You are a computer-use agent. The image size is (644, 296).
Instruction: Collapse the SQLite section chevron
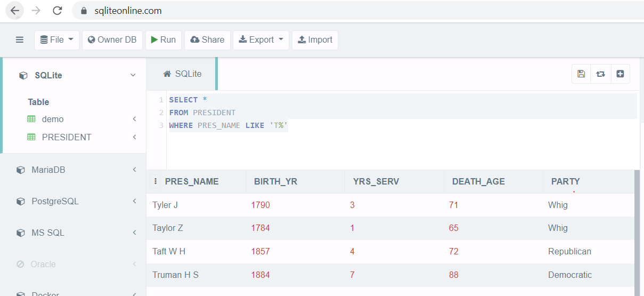[133, 75]
